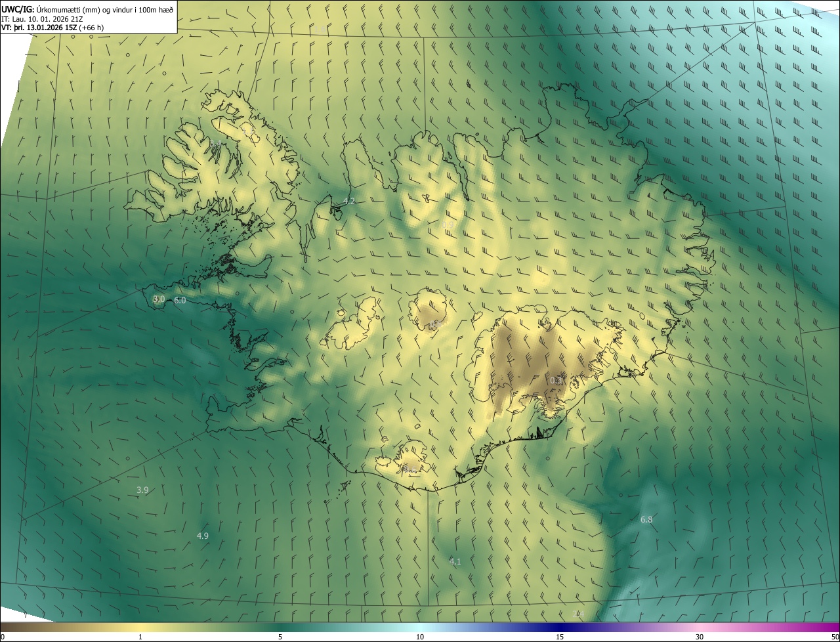Click the 0.3 value label over the glacier
The width and height of the screenshot is (840, 642).
(556, 380)
